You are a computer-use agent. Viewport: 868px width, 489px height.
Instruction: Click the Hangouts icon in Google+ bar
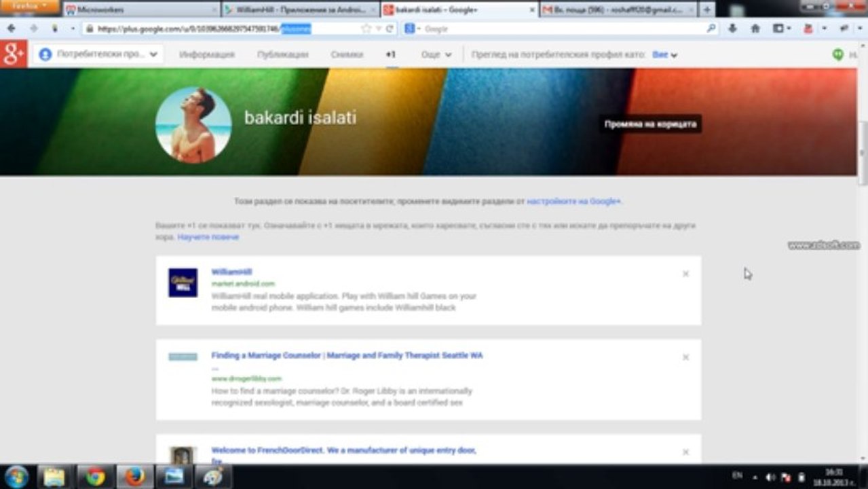click(x=838, y=54)
